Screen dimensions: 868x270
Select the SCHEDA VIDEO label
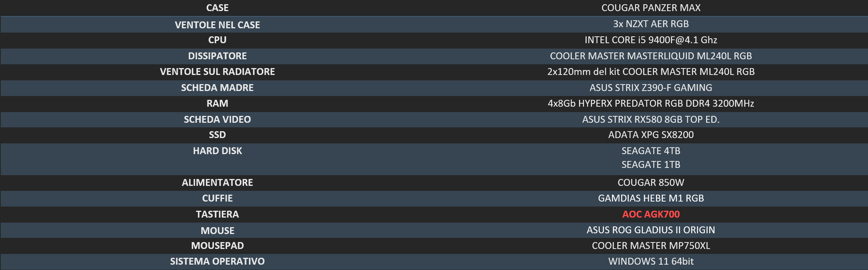[217, 119]
